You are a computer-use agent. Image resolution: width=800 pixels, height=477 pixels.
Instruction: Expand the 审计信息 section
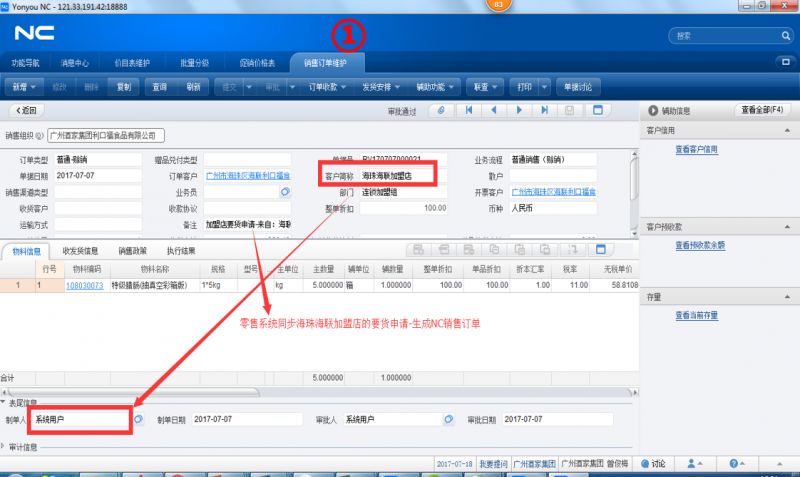[x=3, y=446]
